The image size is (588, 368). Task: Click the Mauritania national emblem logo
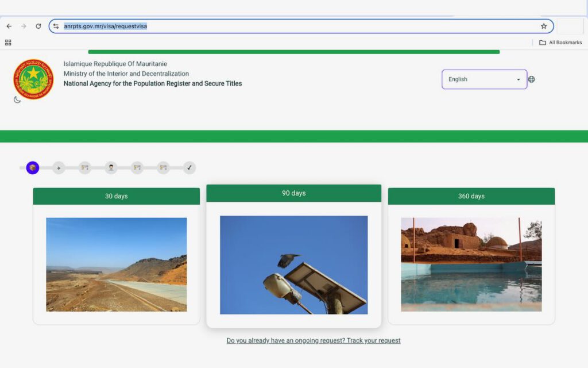pos(33,79)
